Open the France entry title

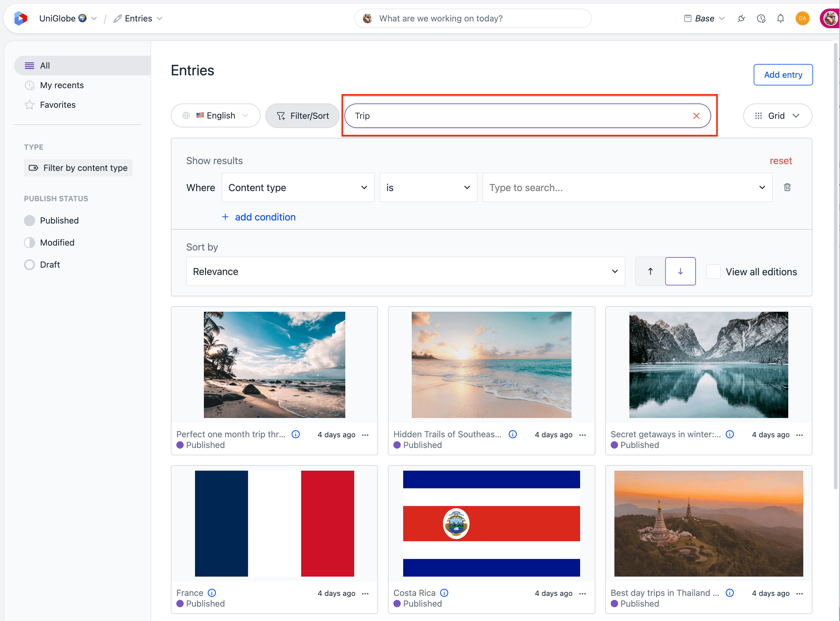[x=190, y=593]
